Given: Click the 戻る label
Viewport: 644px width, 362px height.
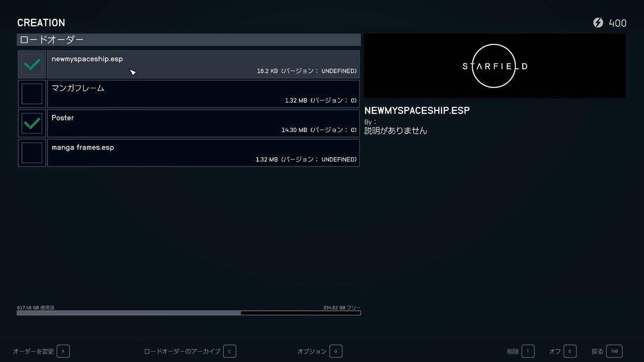Looking at the screenshot, I should pyautogui.click(x=597, y=351).
